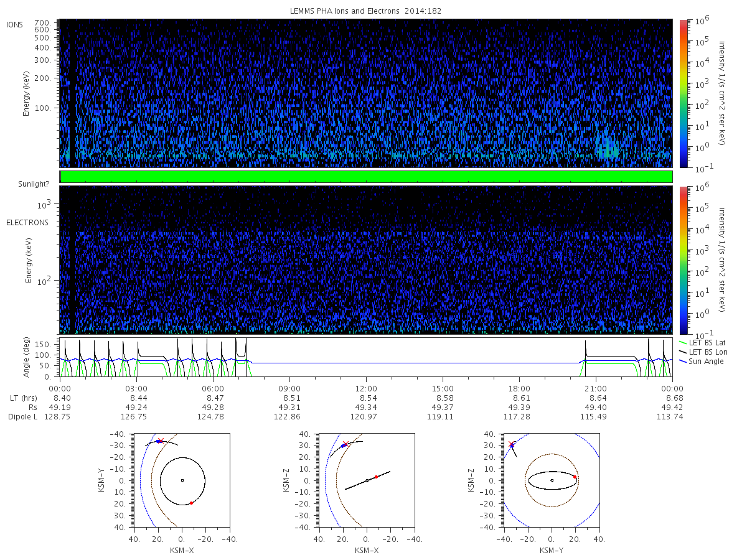
Task: Click the blue Sun Angle legend entry
Action: [702, 362]
